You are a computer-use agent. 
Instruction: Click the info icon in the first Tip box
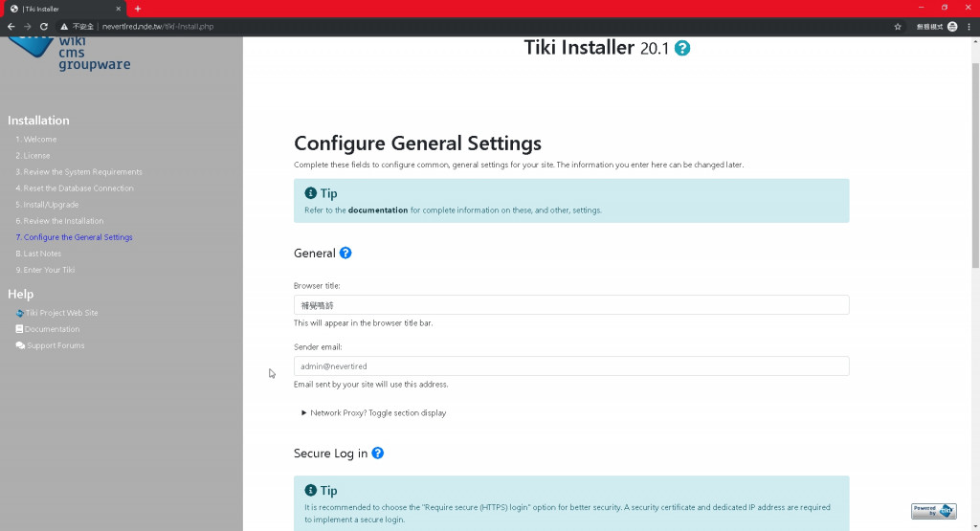click(311, 193)
